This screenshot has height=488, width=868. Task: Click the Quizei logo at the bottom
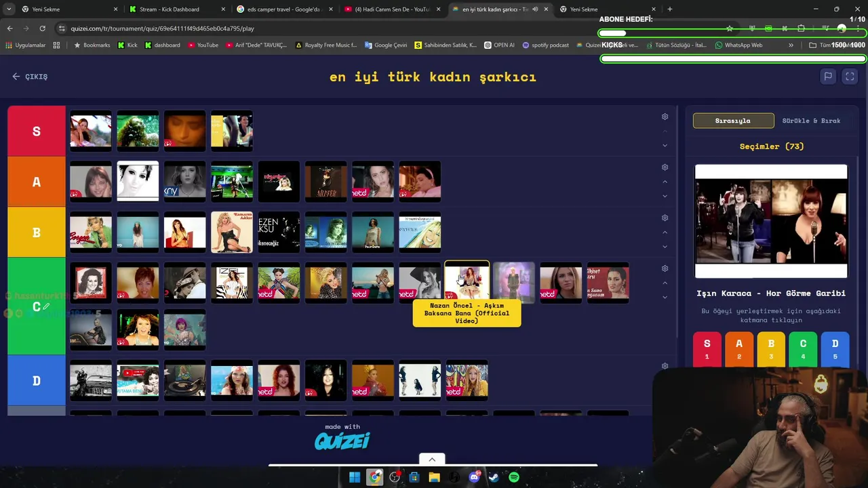point(342,441)
